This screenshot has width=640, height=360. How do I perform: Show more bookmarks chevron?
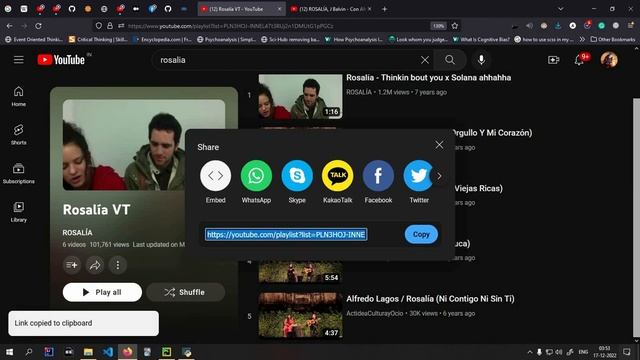582,40
